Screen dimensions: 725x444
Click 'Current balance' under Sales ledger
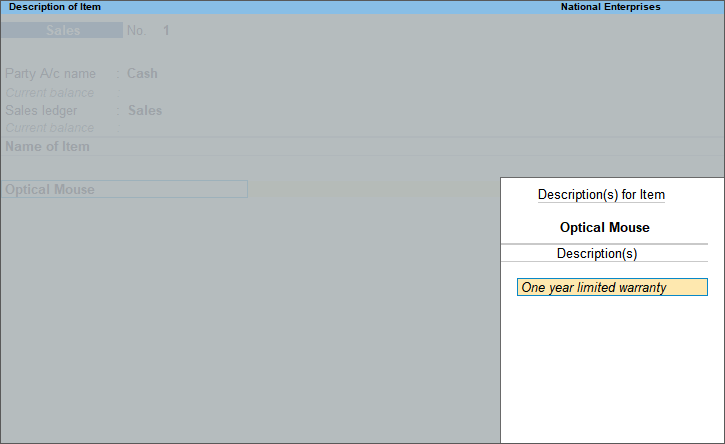point(49,128)
